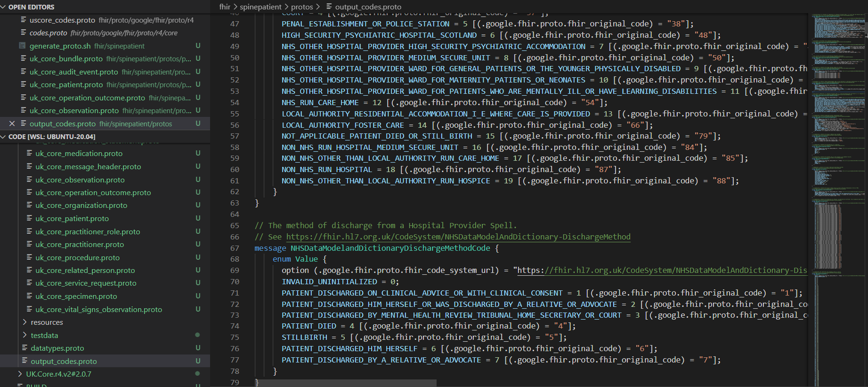Expand the testdata folder
The image size is (868, 387).
25,335
